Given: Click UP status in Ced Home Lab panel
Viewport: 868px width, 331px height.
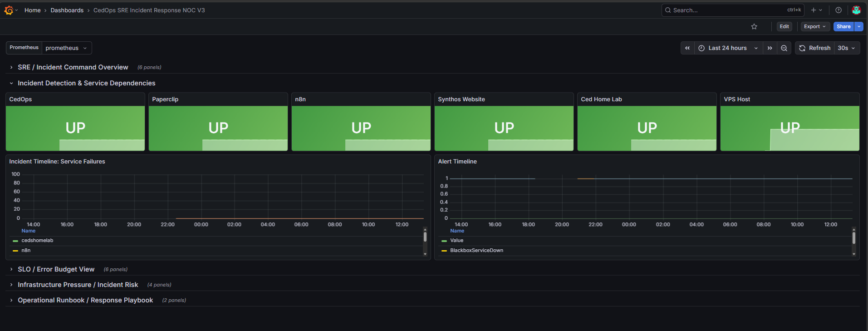Looking at the screenshot, I should 647,128.
